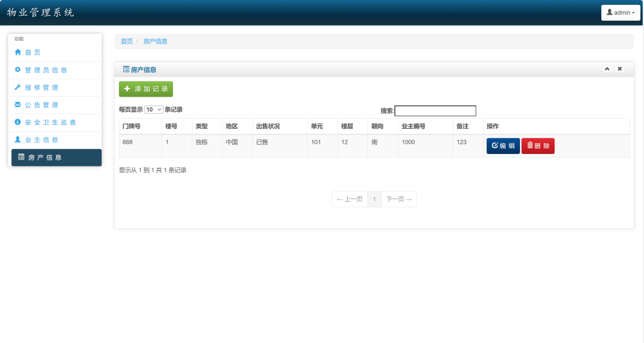This screenshot has width=644, height=343.
Task: Click the 1000 owner number cell
Action: click(426, 146)
